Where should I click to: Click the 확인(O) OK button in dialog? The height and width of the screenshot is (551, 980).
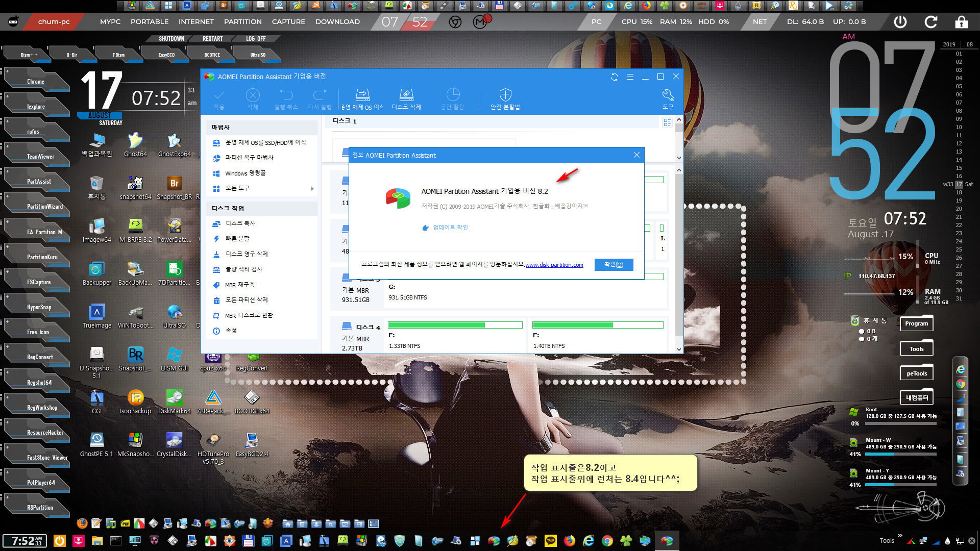point(614,264)
